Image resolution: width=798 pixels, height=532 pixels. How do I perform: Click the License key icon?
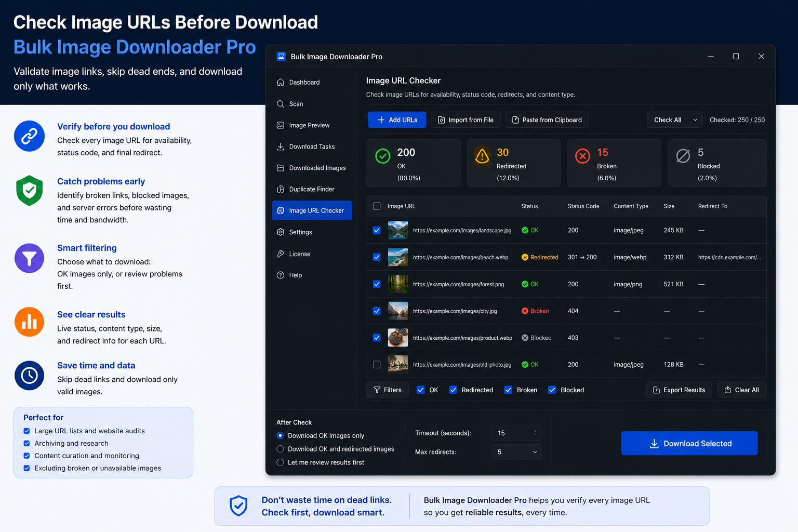281,254
